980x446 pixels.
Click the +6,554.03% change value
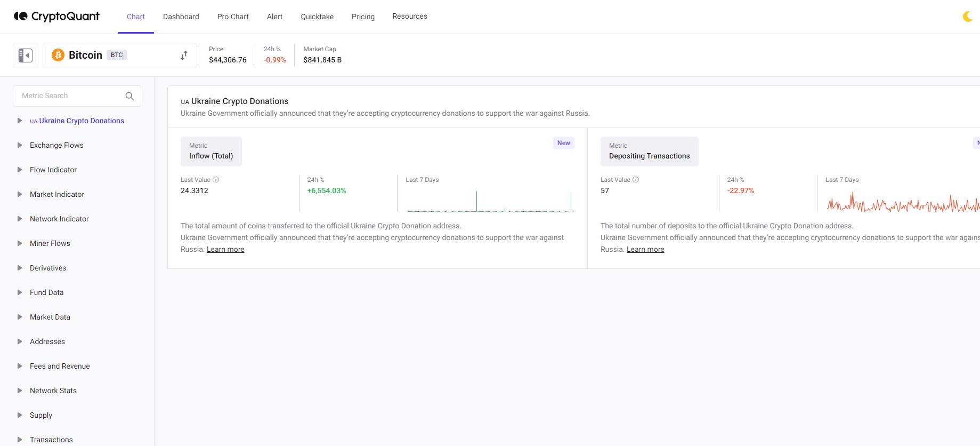click(x=327, y=190)
